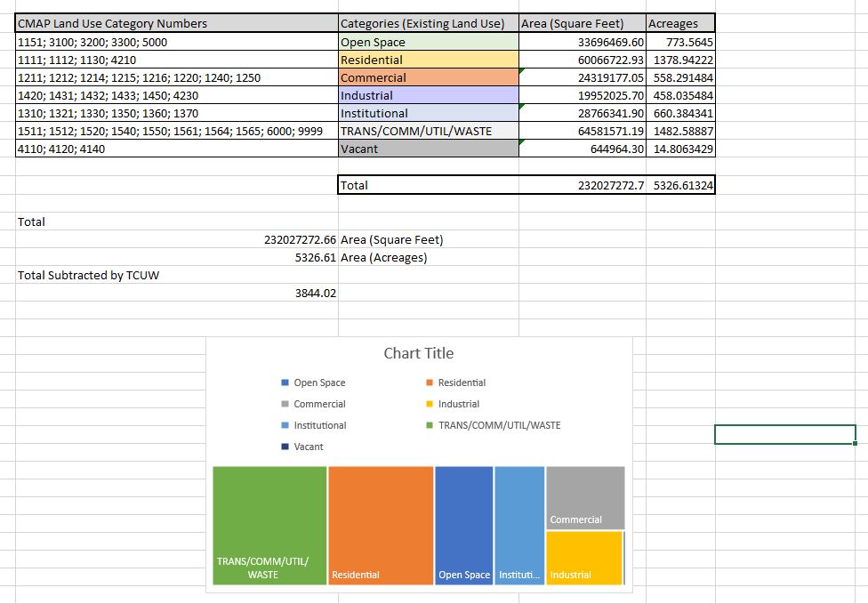The height and width of the screenshot is (604, 868).
Task: Select the Open Space legend entry
Action: tap(318, 383)
